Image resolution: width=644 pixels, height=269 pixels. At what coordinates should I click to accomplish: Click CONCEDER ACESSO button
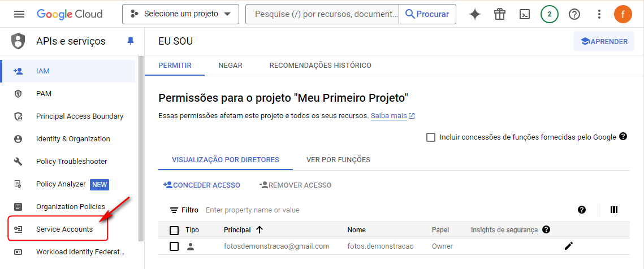click(202, 185)
